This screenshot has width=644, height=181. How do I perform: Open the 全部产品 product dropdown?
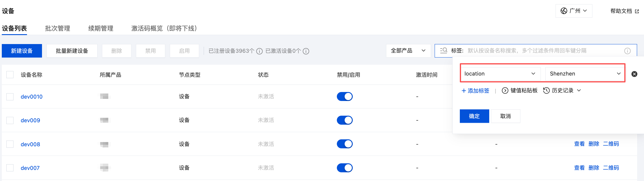pyautogui.click(x=408, y=51)
